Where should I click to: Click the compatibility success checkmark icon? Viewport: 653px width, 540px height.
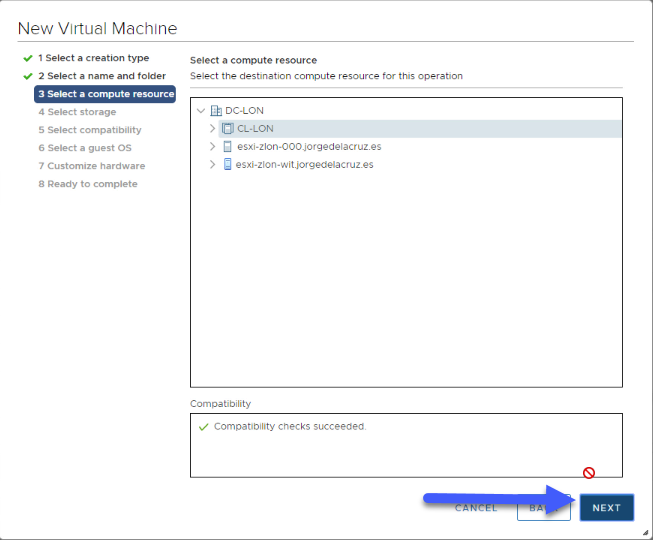pos(203,427)
